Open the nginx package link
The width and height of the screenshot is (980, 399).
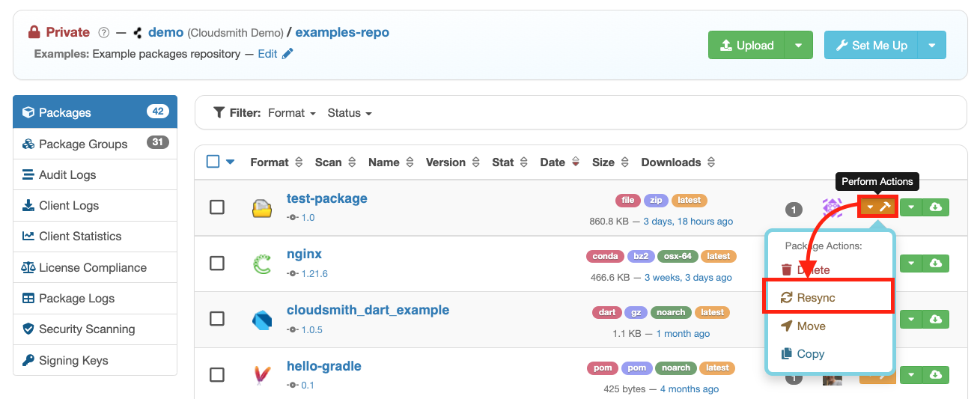304,254
